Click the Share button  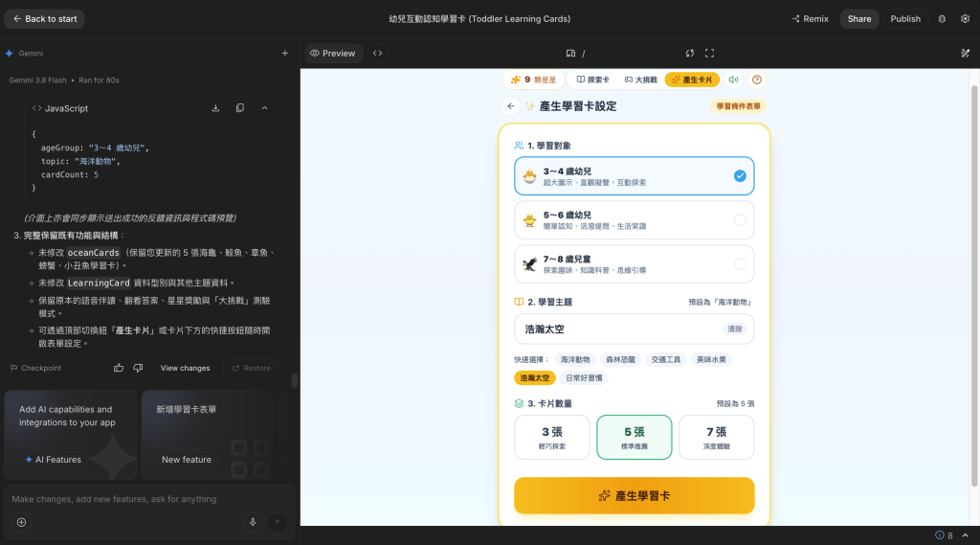tap(859, 19)
